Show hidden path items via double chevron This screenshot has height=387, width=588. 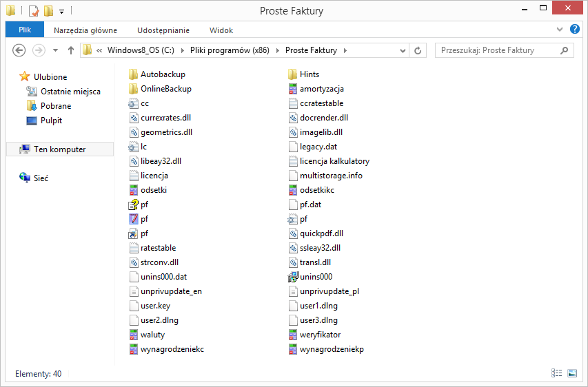(99, 50)
